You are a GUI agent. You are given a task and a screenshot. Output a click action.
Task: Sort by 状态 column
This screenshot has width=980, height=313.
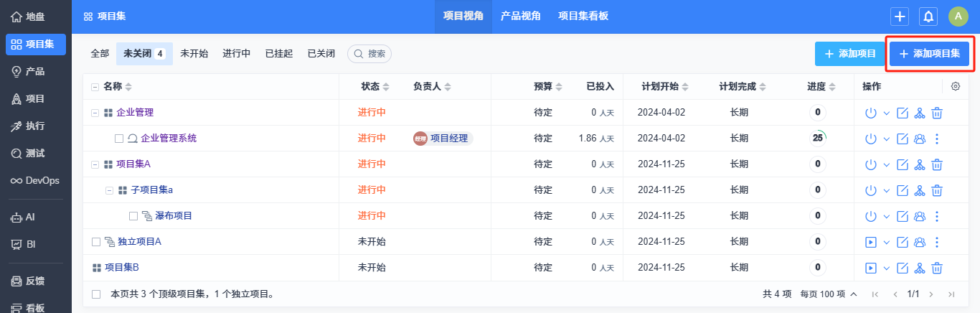pyautogui.click(x=375, y=87)
